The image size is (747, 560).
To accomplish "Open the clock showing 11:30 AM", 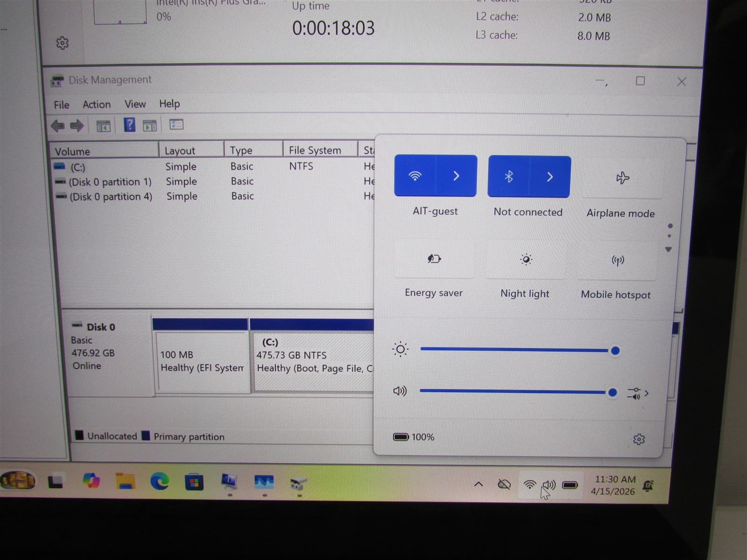I will 613,485.
